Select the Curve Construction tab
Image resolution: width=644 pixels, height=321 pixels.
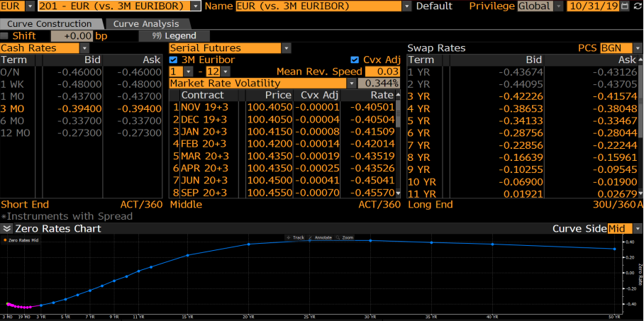[x=49, y=24]
